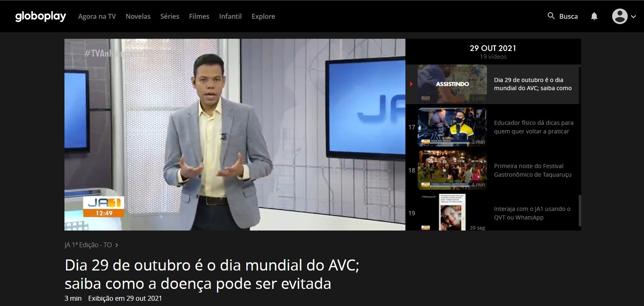This screenshot has height=306, width=644.
Task: Open video 19 WhatsApp thumbnail
Action: point(452,212)
